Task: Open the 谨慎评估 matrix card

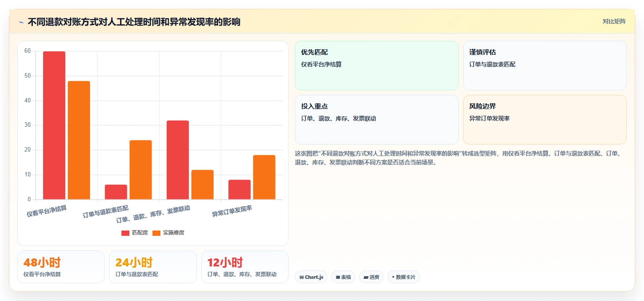Action: [x=545, y=66]
